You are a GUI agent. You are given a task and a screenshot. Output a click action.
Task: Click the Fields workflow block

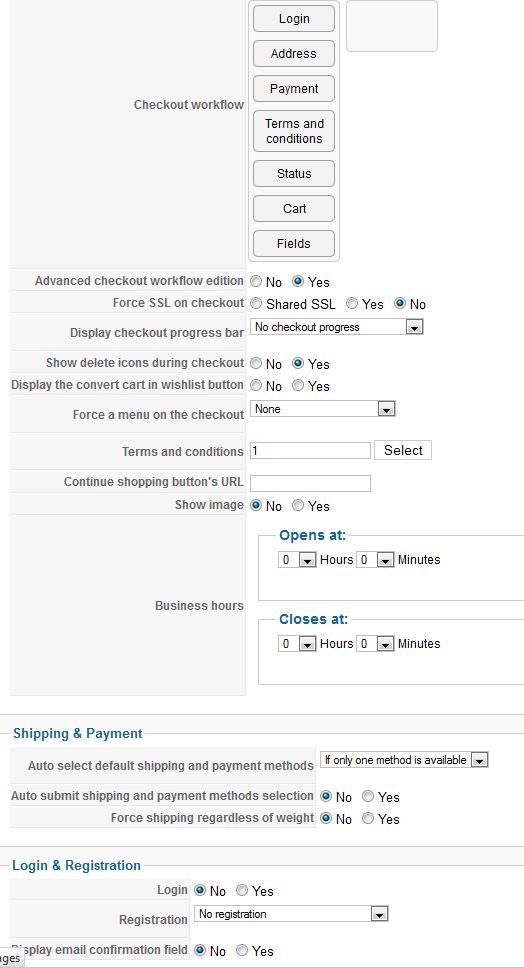click(x=294, y=243)
